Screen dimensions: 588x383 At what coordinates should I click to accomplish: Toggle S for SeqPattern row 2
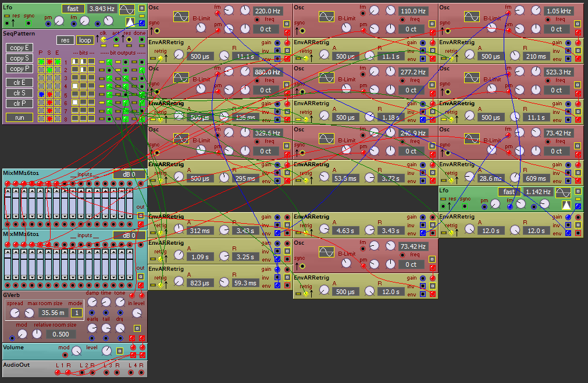[49, 70]
